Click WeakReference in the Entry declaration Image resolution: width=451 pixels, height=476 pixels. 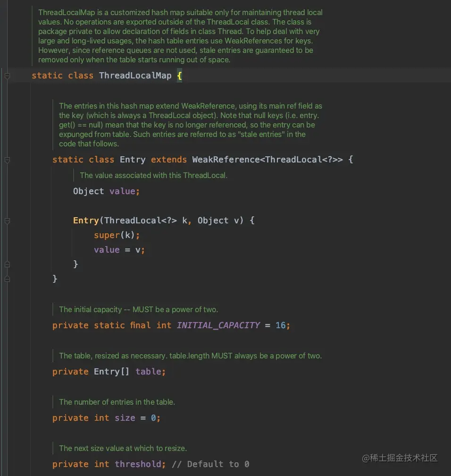point(225,160)
